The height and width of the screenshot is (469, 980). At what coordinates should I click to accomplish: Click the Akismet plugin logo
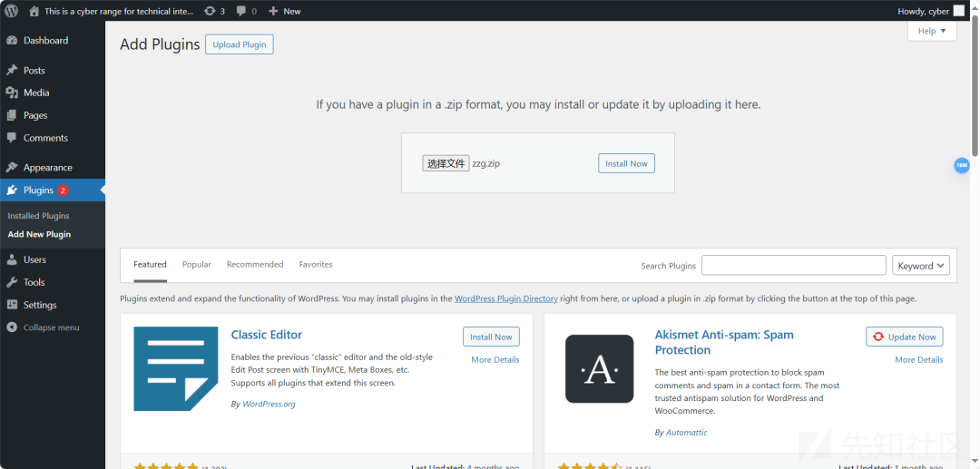600,368
